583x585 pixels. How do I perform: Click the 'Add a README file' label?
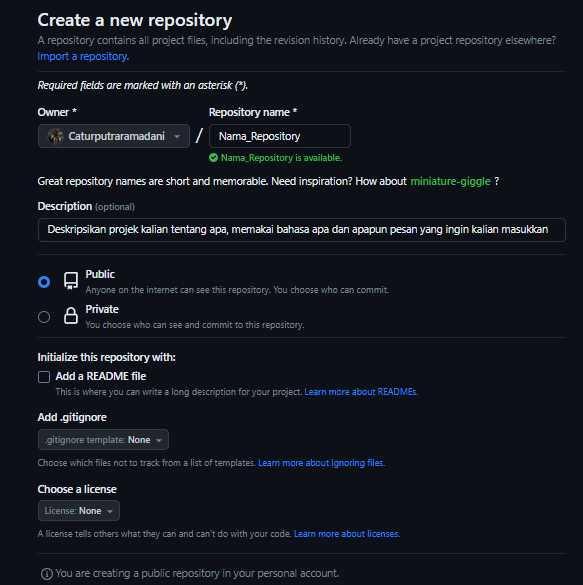(x=101, y=376)
